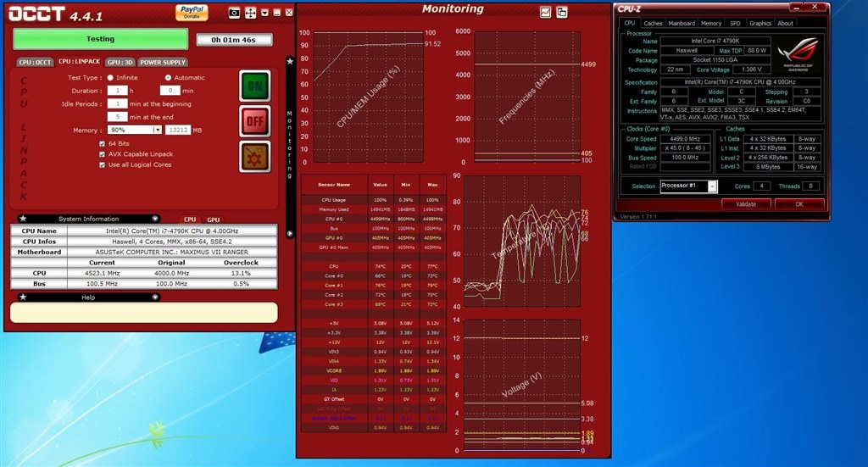
Task: Open the Mainboard tab in CPU-Z
Action: 682,23
